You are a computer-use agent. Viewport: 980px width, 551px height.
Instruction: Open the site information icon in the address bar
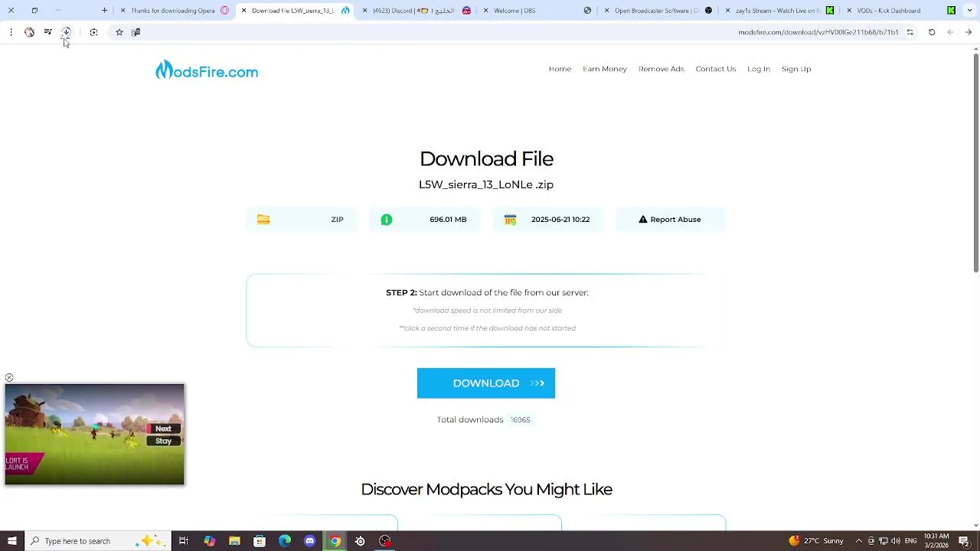point(910,32)
